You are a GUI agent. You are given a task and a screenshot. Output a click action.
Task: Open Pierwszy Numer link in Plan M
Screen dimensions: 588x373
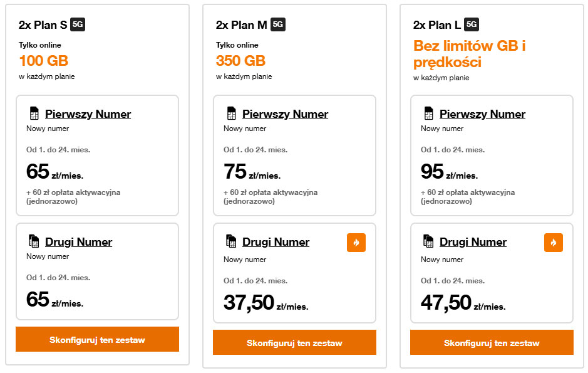click(285, 114)
